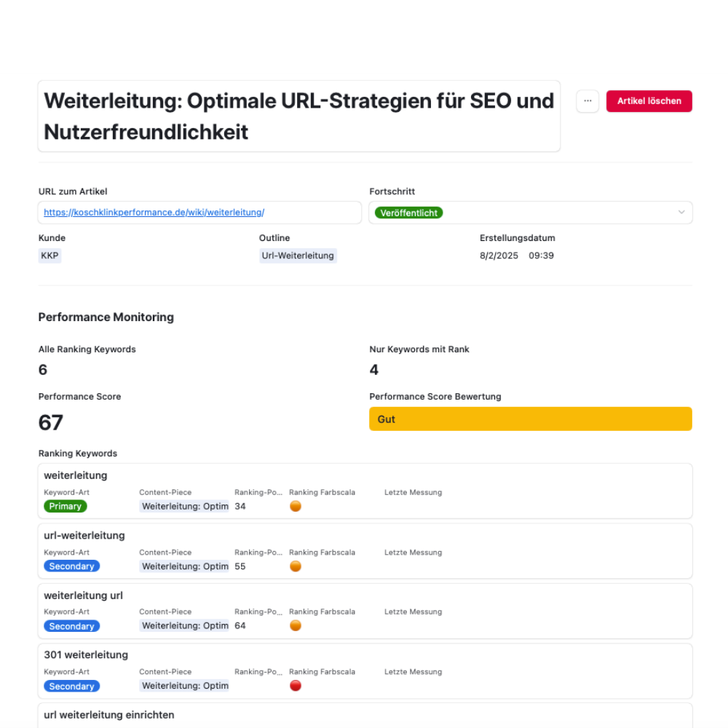
Task: Click the Erstellungsdatum date value 8/2/2025
Action: pos(499,256)
